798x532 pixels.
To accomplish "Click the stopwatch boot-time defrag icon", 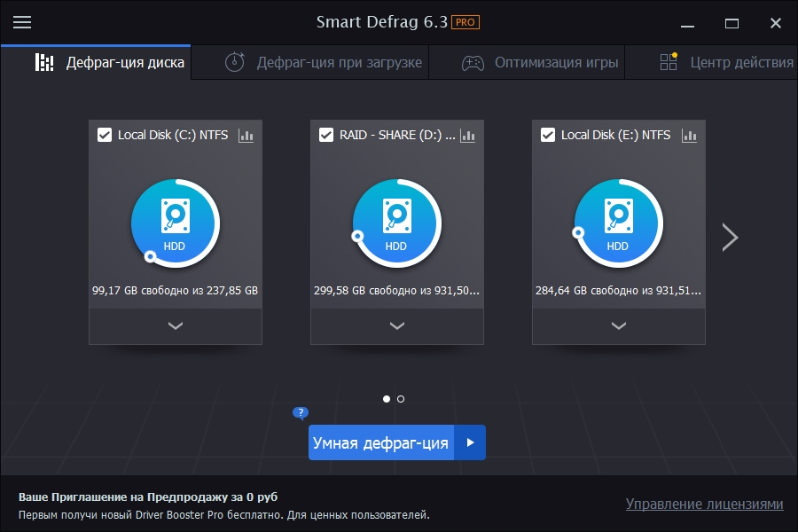I will pyautogui.click(x=235, y=62).
